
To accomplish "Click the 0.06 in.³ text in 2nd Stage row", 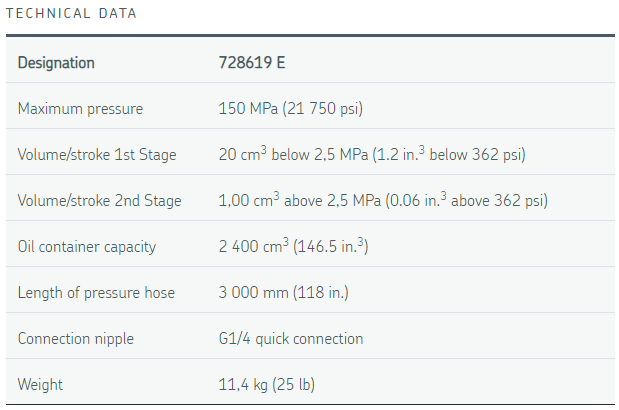I will pyautogui.click(x=418, y=200).
